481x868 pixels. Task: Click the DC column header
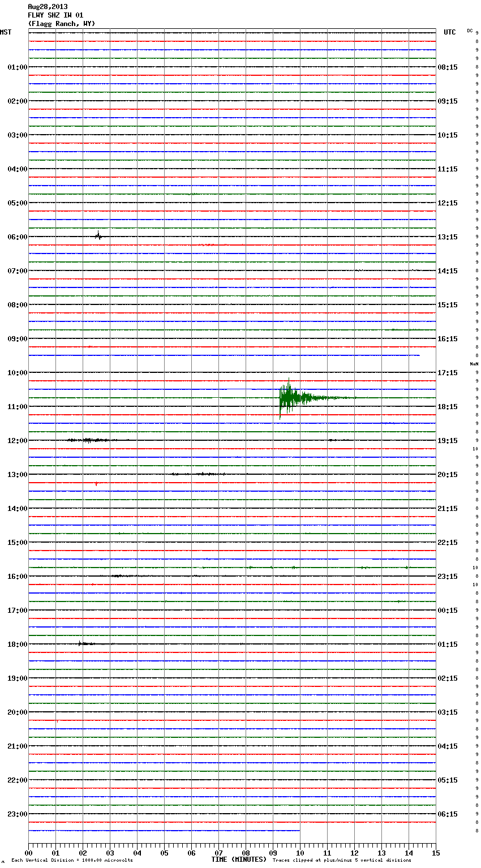click(470, 31)
